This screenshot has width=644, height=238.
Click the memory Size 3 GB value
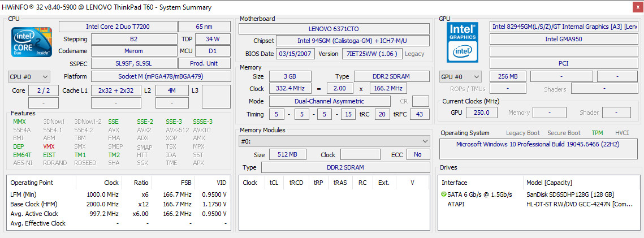290,77
